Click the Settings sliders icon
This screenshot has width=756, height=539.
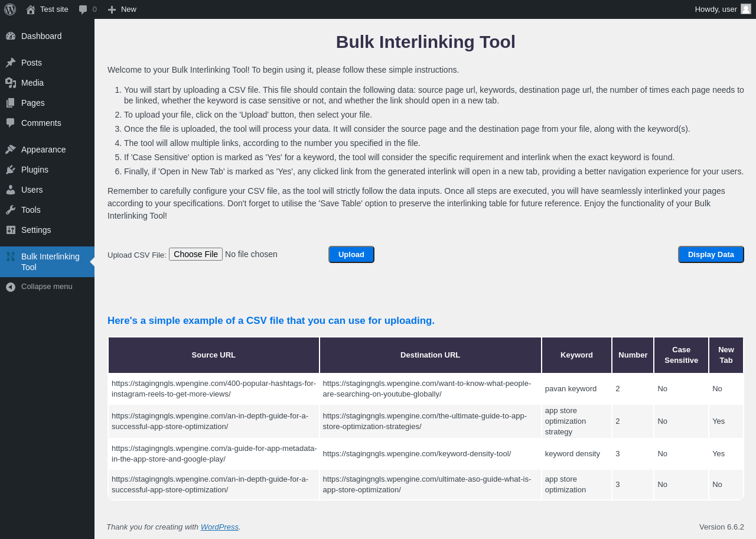(x=11, y=230)
